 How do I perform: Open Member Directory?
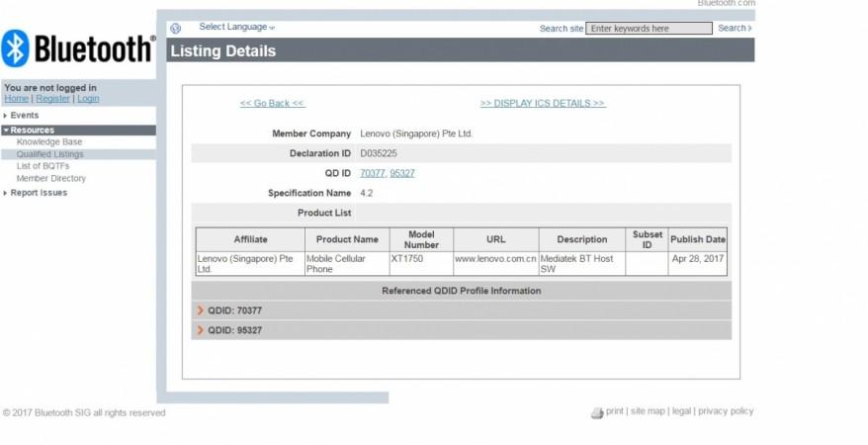click(x=50, y=179)
